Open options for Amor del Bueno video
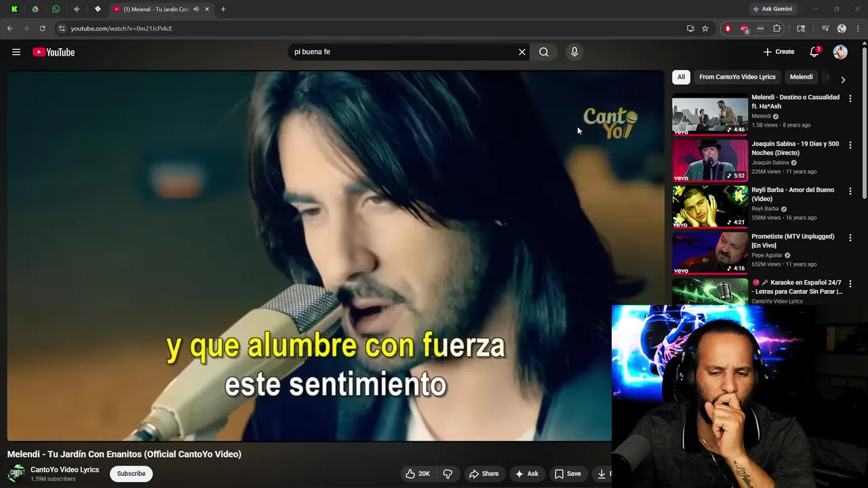This screenshot has width=868, height=488. 850,191
